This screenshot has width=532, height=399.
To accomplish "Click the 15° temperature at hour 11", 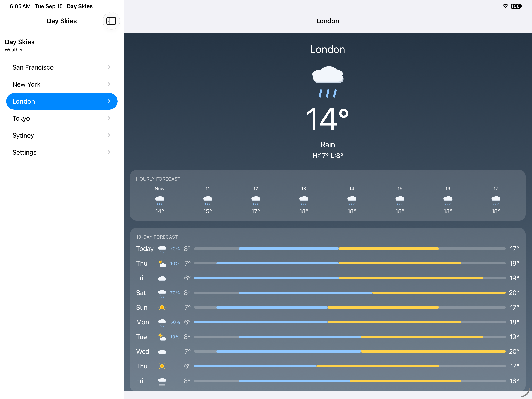I will coord(208,211).
